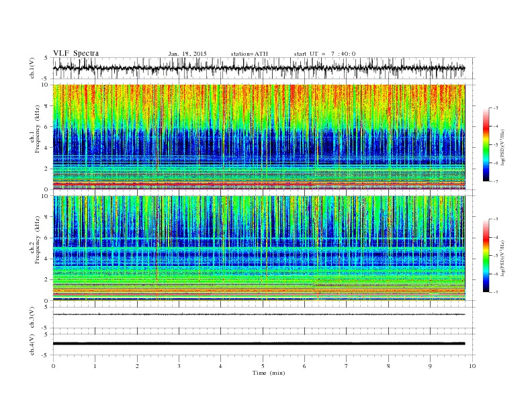
Task: Click the time axis '3' tick label
Action: (x=179, y=366)
